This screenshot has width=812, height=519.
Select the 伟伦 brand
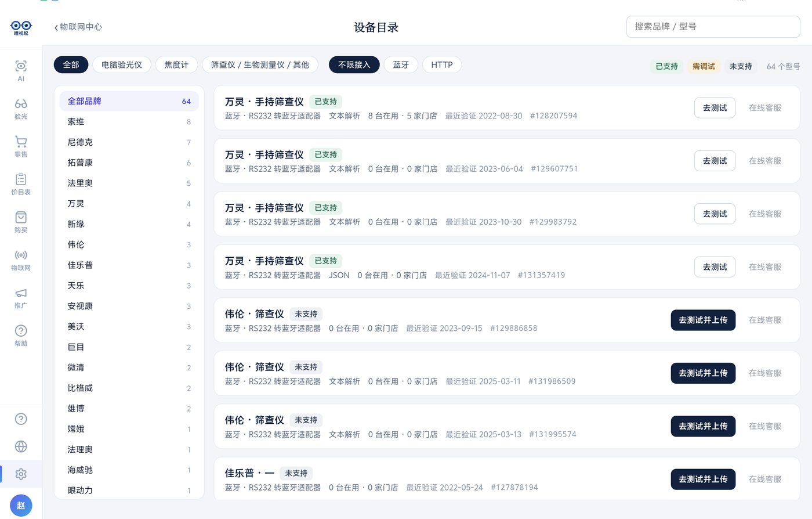[129, 244]
